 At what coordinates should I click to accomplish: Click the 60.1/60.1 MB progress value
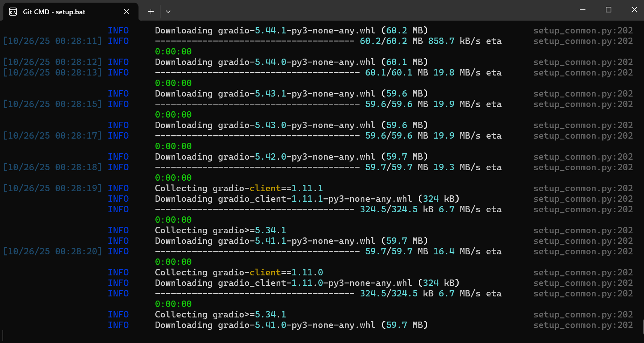coord(397,73)
